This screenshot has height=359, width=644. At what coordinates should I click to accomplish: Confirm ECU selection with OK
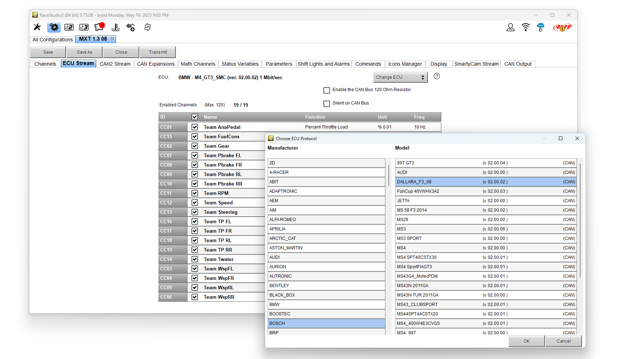527,341
